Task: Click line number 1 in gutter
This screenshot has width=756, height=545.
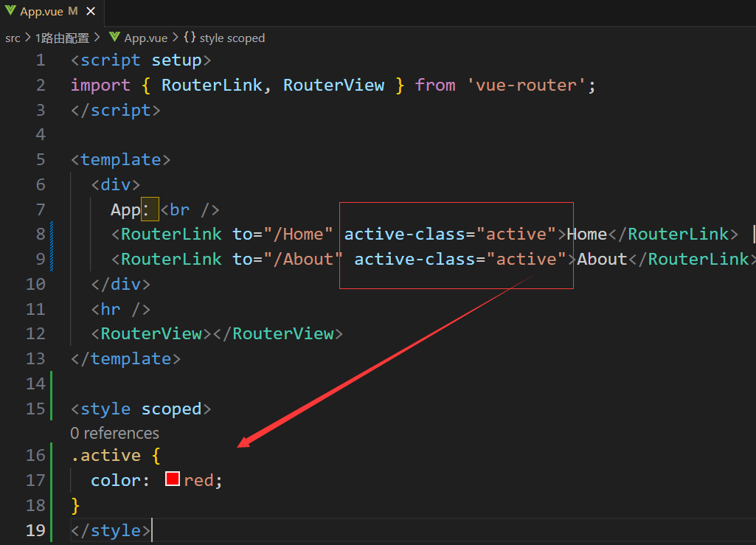Action: 41,60
